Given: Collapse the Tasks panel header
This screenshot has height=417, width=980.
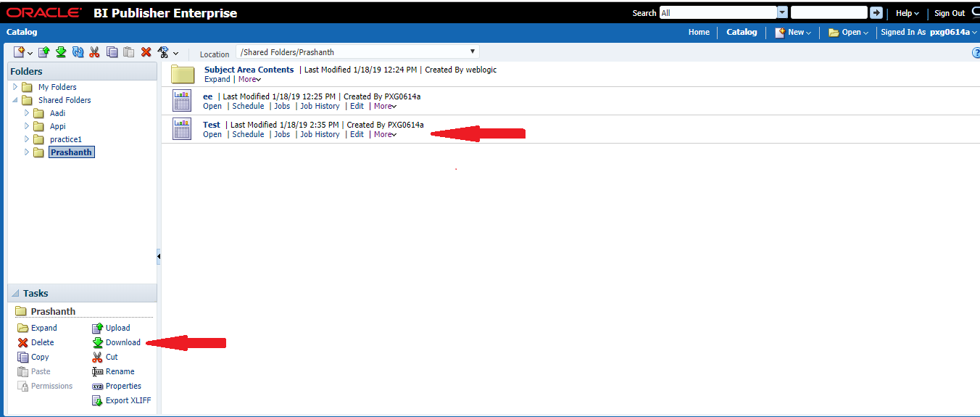Looking at the screenshot, I should click(x=16, y=294).
